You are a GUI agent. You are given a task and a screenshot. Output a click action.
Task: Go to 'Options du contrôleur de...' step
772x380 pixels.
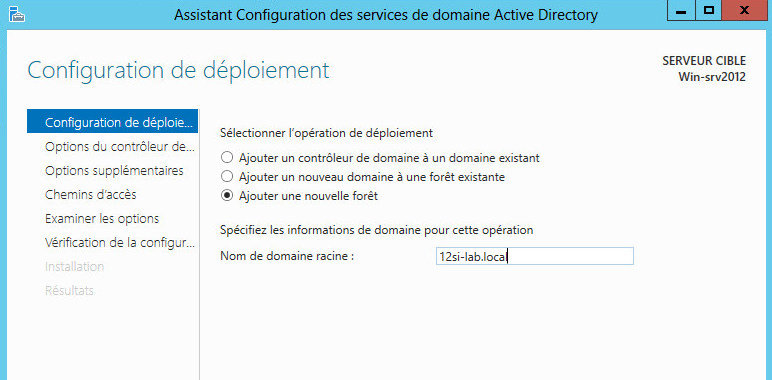pyautogui.click(x=112, y=147)
